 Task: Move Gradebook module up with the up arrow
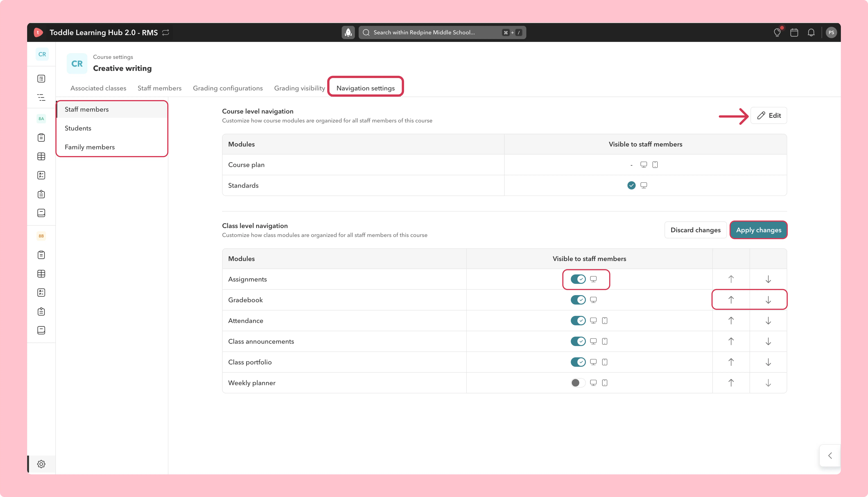coord(731,300)
